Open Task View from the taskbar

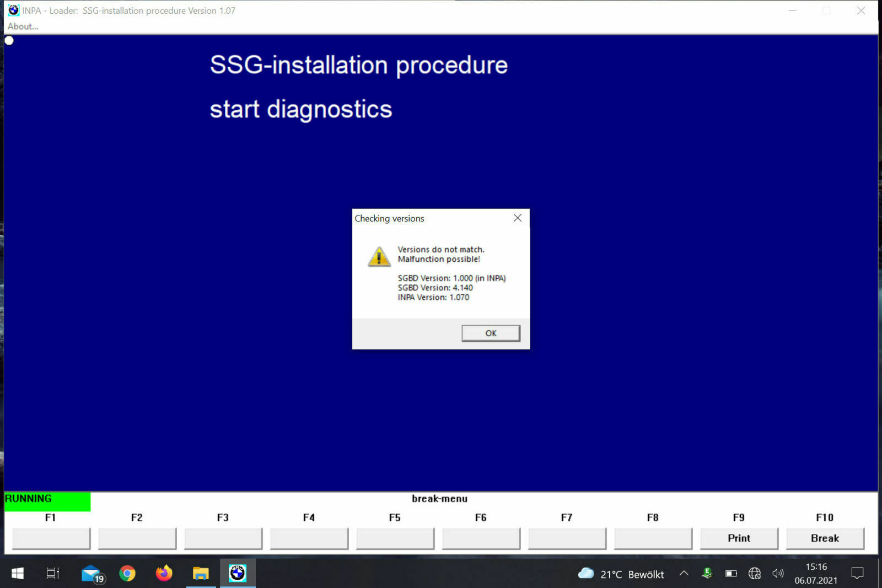(52, 574)
